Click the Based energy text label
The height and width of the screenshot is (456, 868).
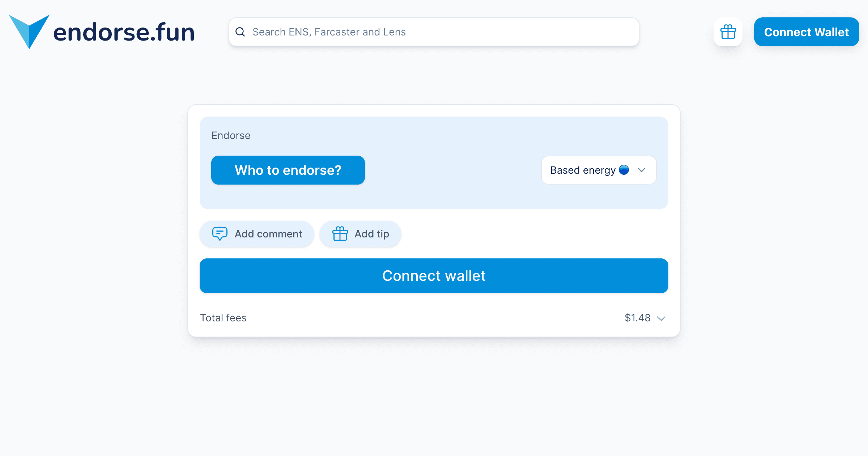pos(583,170)
